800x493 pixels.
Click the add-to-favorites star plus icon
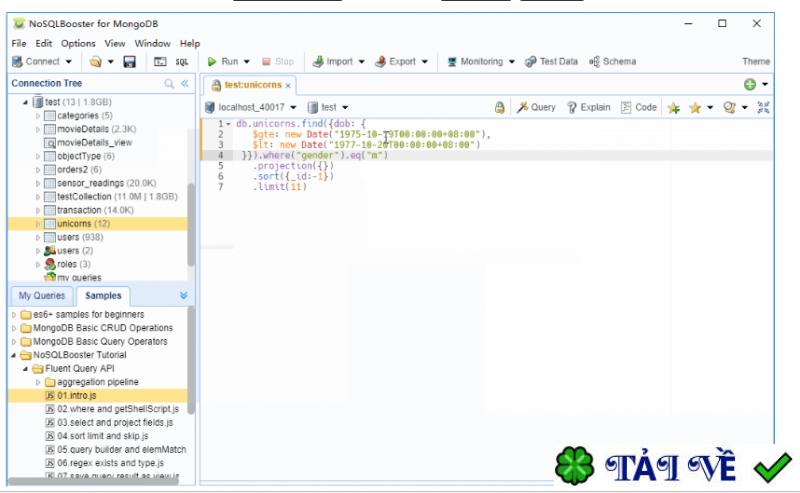point(674,107)
